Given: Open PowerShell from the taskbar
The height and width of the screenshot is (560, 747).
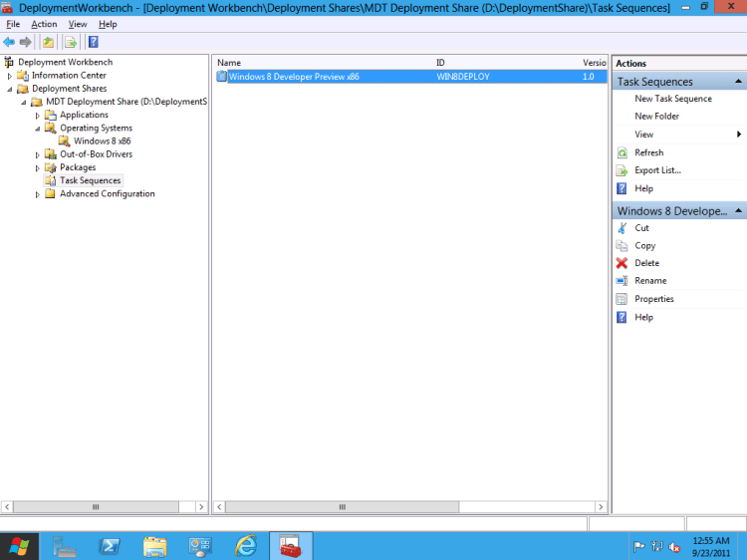Looking at the screenshot, I should click(110, 546).
